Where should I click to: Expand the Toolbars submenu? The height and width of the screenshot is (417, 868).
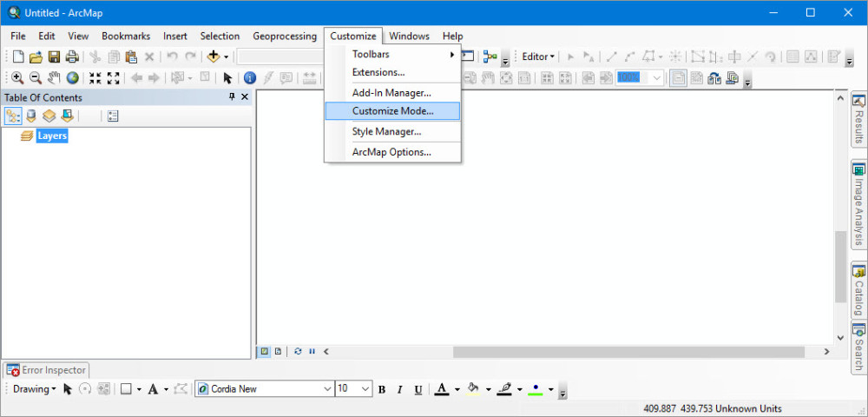coord(392,54)
